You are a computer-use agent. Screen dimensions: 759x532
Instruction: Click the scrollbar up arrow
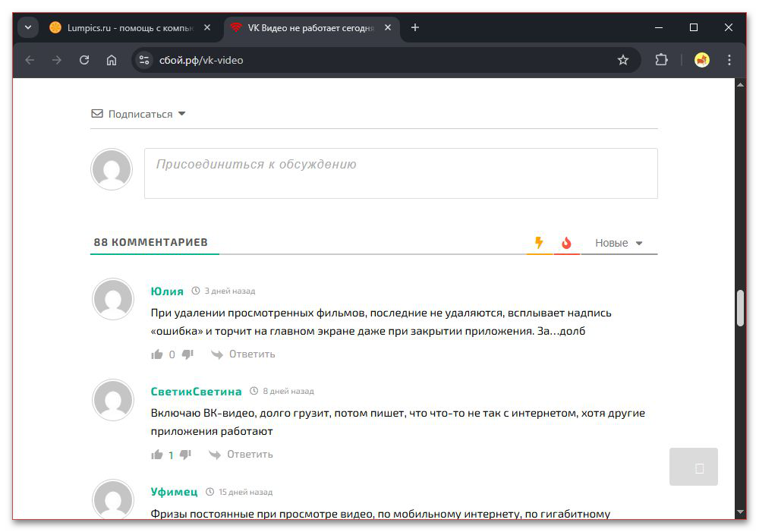[740, 84]
